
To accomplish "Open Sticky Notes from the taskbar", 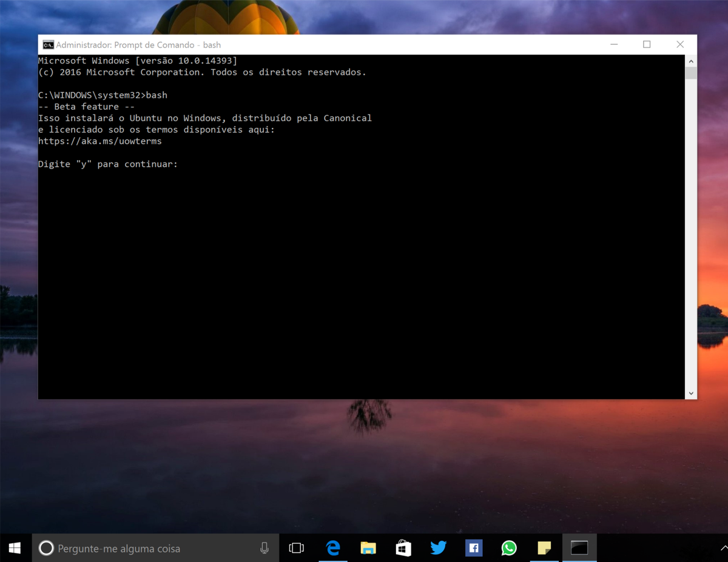I will tap(544, 548).
